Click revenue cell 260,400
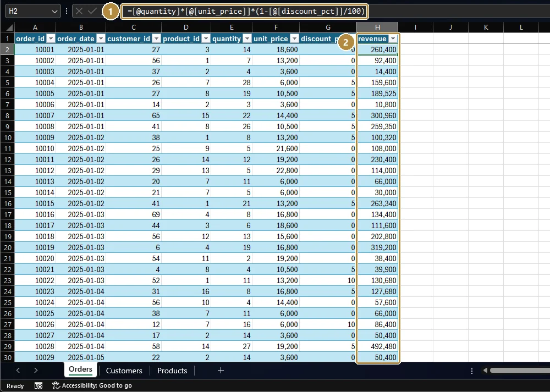This screenshot has height=392, width=550. click(x=377, y=49)
